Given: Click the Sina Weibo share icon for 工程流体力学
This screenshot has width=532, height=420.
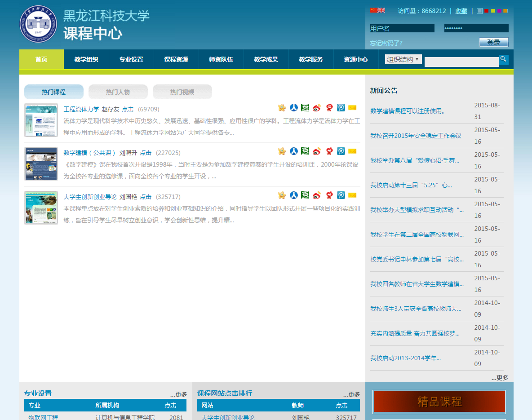Looking at the screenshot, I should pyautogui.click(x=317, y=108).
